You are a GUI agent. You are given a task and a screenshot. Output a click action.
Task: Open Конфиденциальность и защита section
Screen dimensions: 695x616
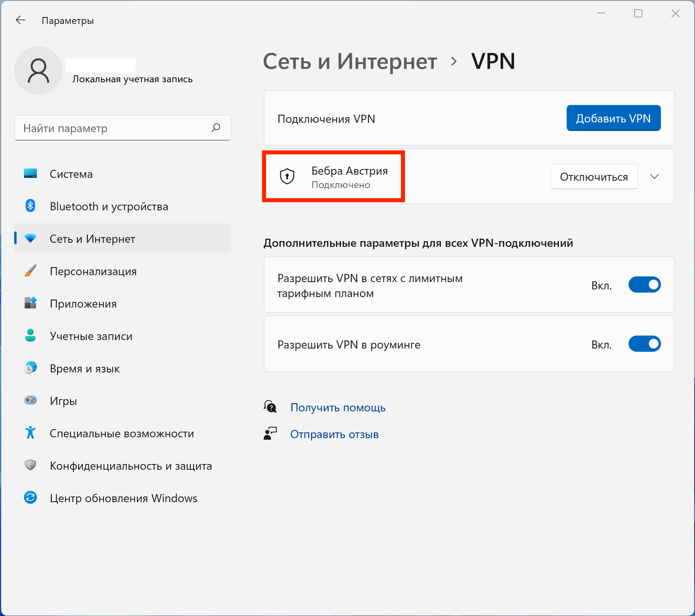[130, 466]
